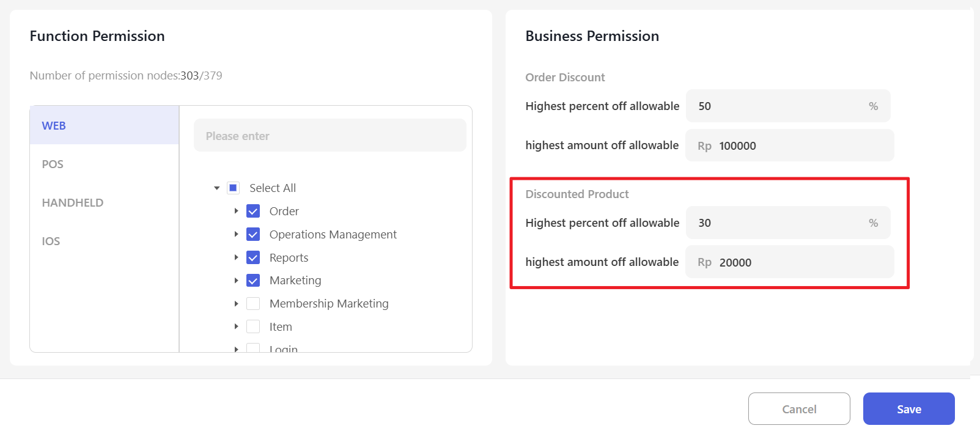Toggle the Reports permission checkbox
Image resolution: width=980 pixels, height=431 pixels.
253,258
